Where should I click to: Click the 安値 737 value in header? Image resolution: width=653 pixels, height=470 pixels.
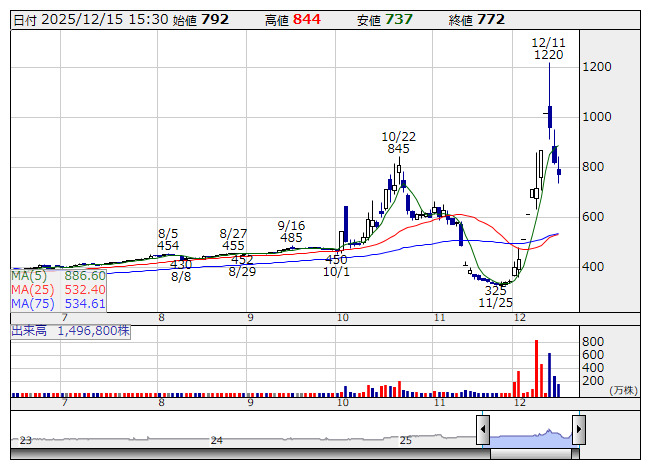[400, 19]
